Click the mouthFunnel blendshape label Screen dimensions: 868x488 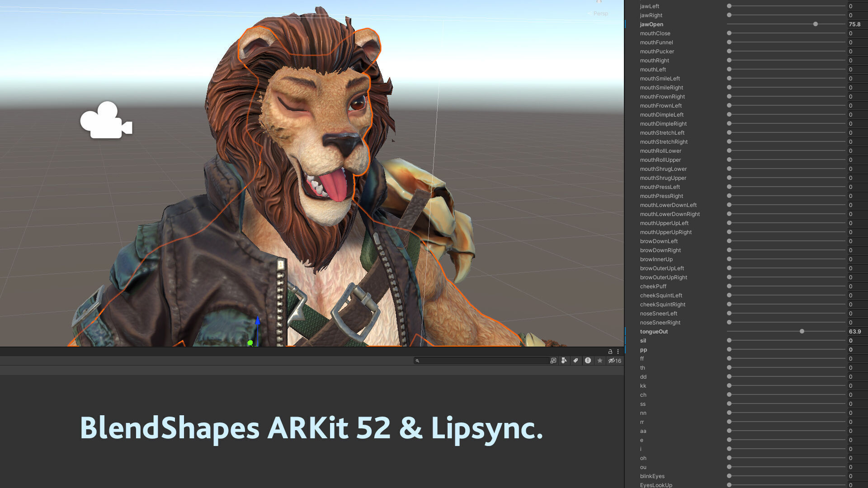pos(656,42)
